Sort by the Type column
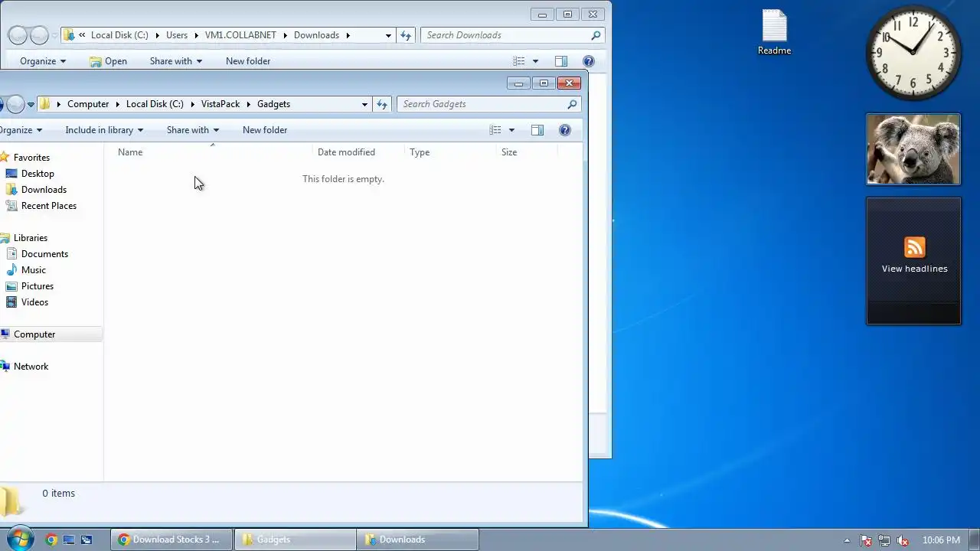Screen dimensions: 980x551 [450, 152]
